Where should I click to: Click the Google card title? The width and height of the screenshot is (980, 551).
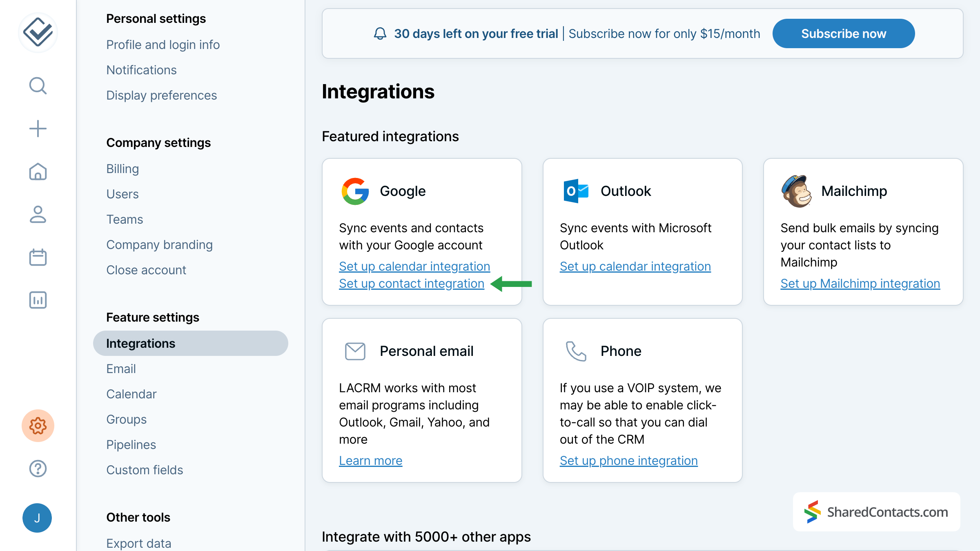point(403,191)
